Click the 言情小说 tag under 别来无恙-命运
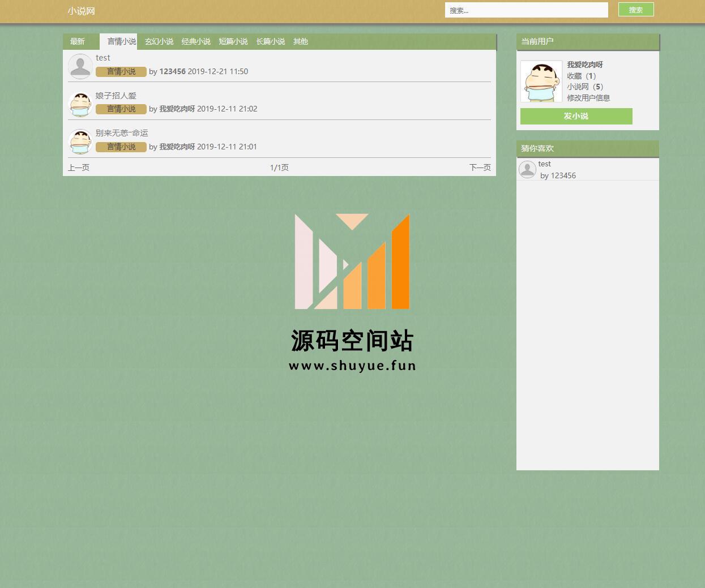The image size is (705, 588). pyautogui.click(x=121, y=147)
